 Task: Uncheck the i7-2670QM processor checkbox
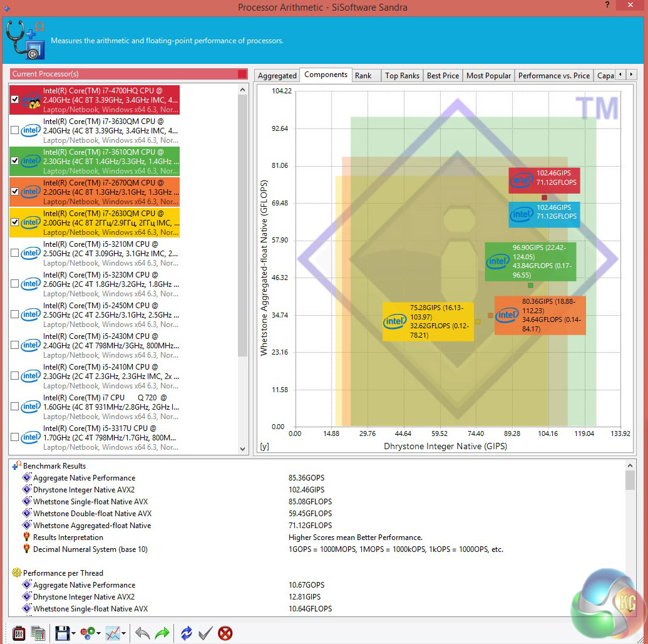pos(14,192)
